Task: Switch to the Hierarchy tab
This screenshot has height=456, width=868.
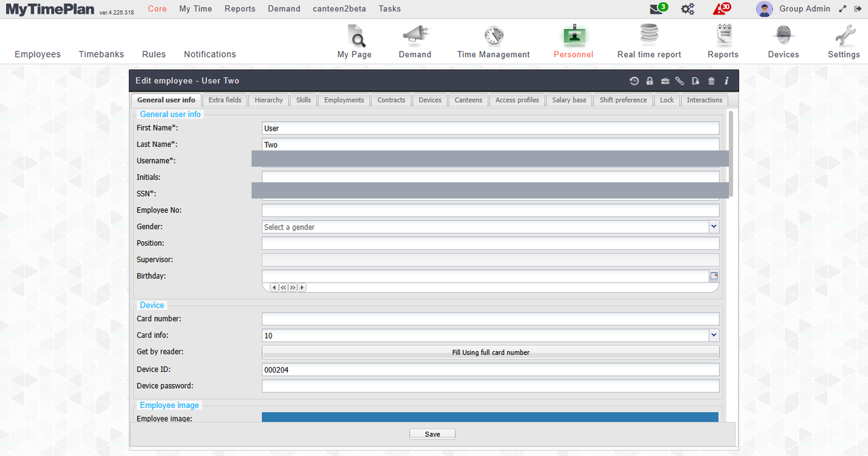Action: (x=269, y=100)
